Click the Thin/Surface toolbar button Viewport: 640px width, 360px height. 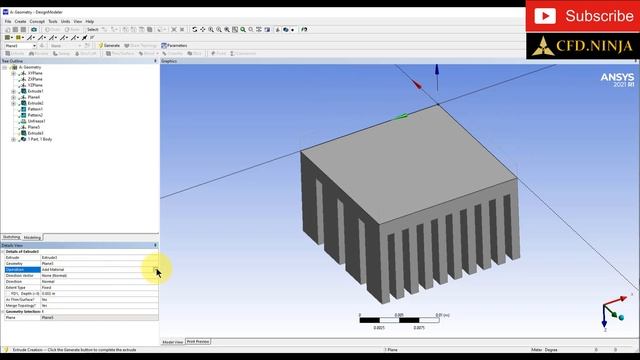120,53
